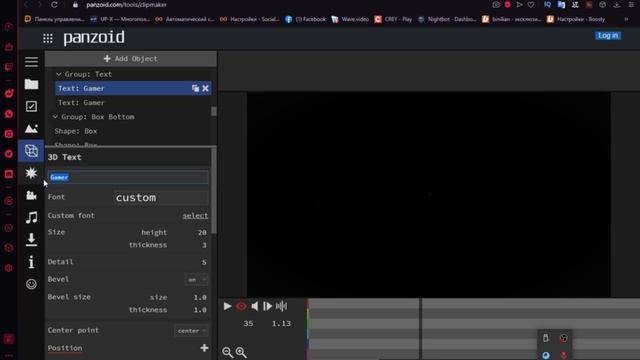Screen dimensions: 640x360
Task: Click the Position label link
Action: 65,348
